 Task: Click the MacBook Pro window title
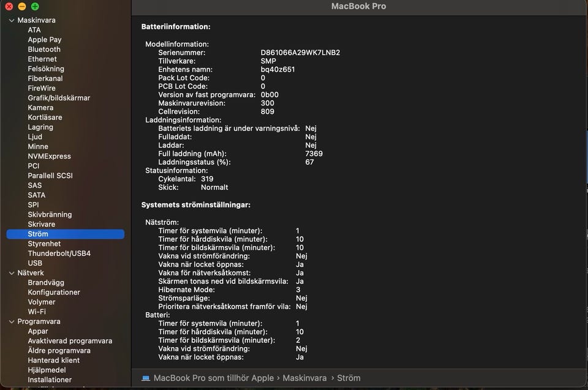click(358, 6)
